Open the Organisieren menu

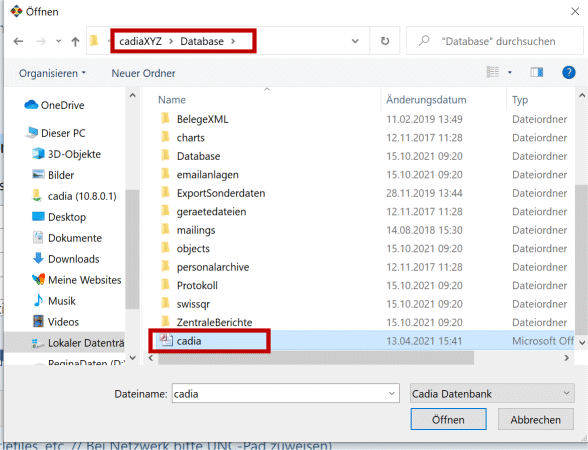click(x=52, y=73)
